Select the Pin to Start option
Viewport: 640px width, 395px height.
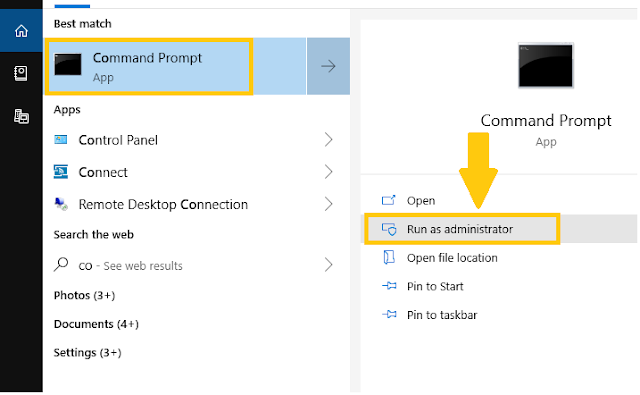[x=435, y=286]
